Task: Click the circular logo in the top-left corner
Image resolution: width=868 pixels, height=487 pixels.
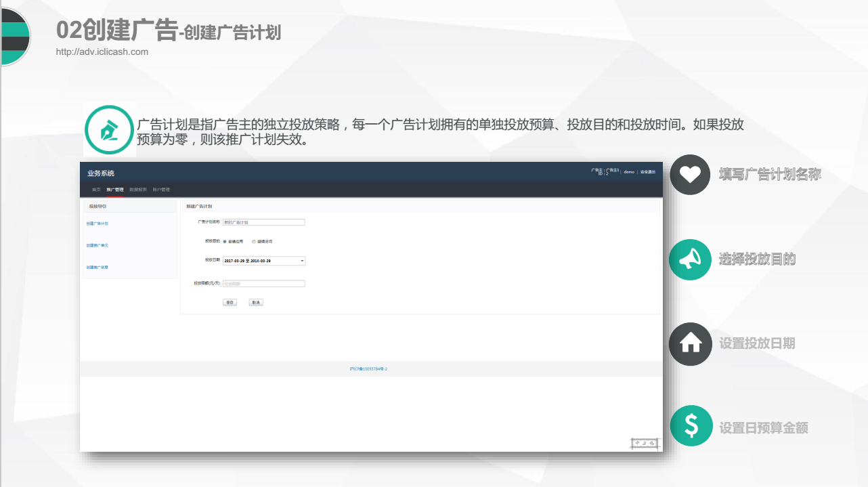Action: [x=15, y=35]
